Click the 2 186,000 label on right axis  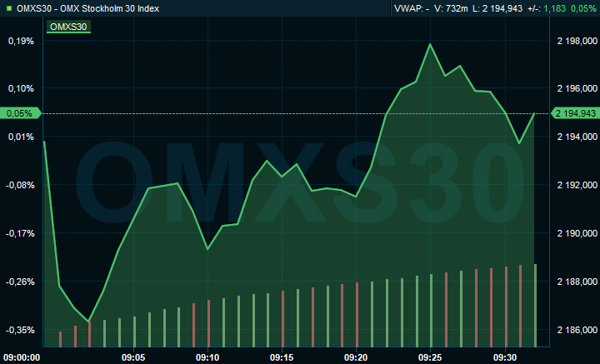tap(577, 330)
